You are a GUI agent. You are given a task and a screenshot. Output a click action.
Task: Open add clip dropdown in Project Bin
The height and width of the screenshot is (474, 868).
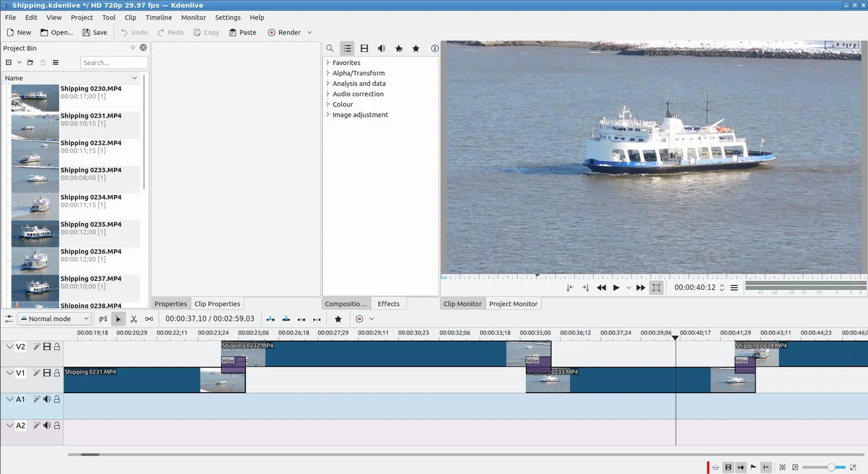click(x=19, y=62)
